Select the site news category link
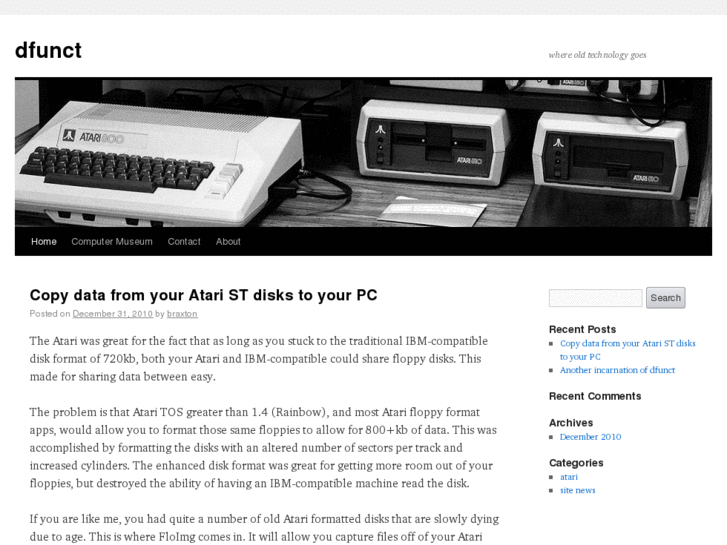 point(578,490)
